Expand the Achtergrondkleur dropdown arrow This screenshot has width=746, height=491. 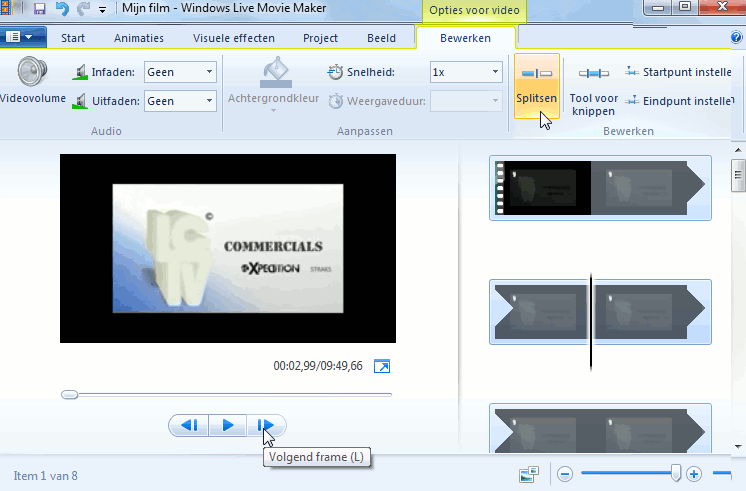(274, 110)
